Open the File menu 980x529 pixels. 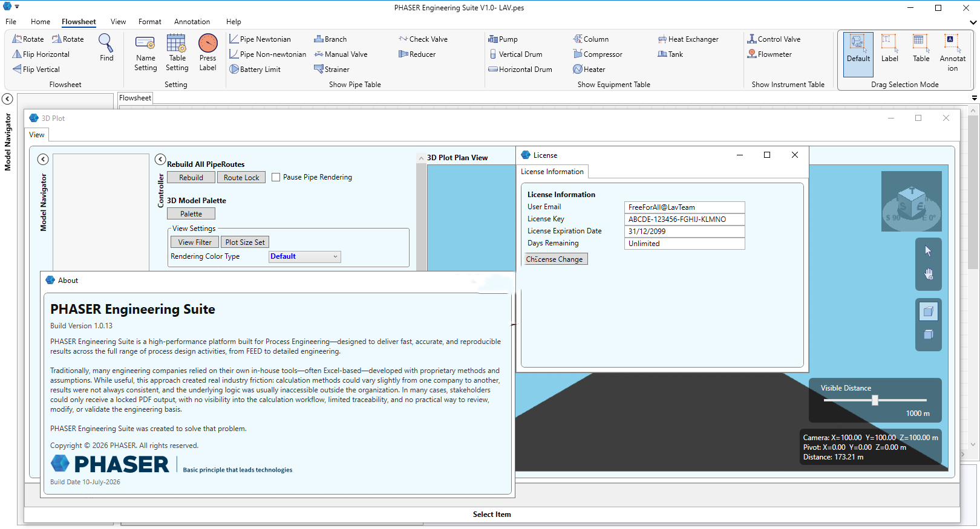coord(11,22)
